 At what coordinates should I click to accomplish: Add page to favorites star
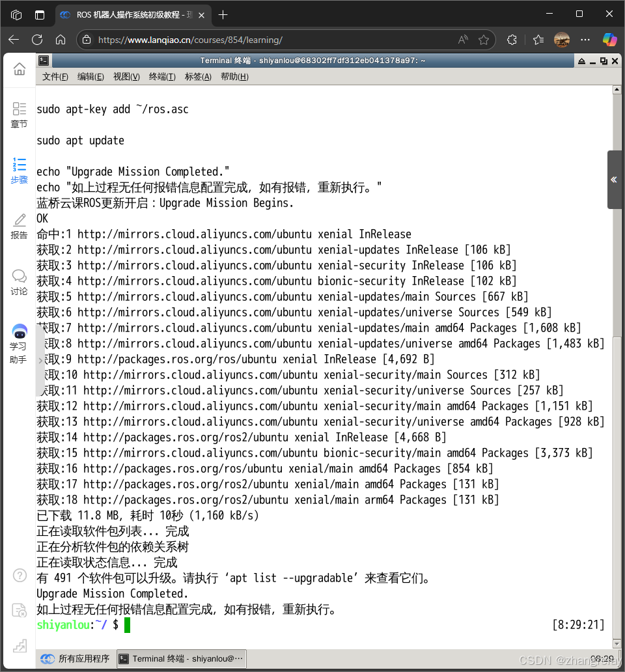click(x=484, y=40)
